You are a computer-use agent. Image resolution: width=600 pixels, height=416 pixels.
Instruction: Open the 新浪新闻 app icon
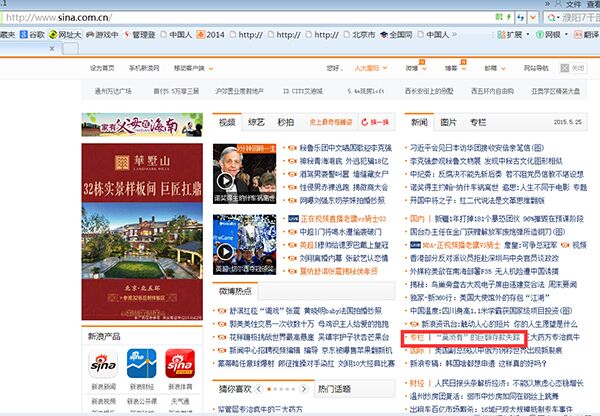point(103,364)
